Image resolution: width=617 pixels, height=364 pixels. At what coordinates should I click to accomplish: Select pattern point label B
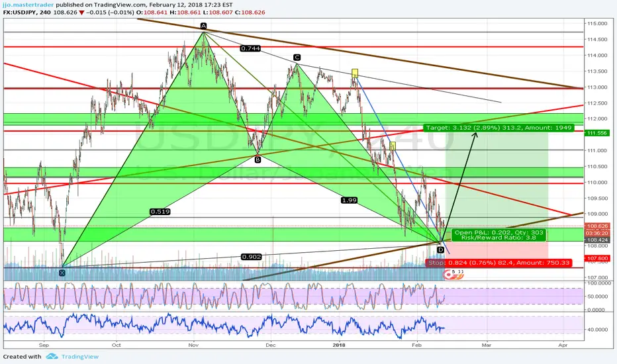(x=258, y=159)
